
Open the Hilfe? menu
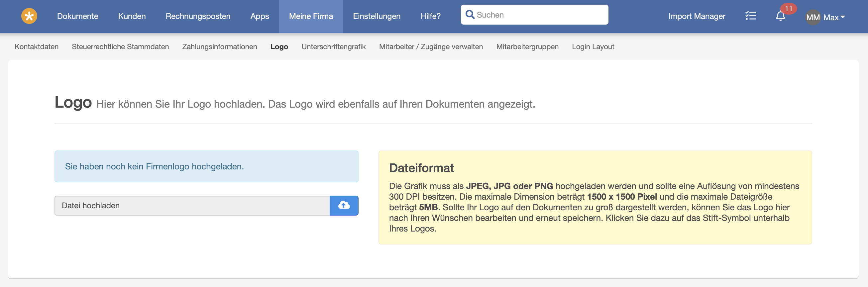(430, 16)
